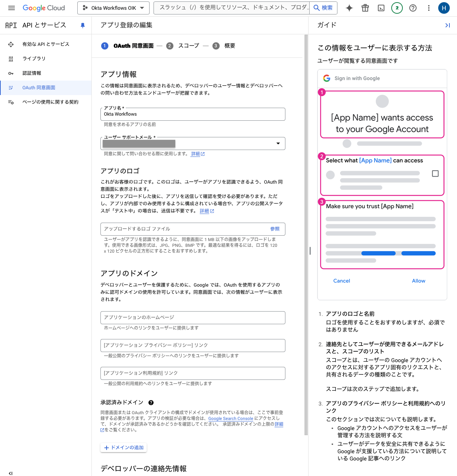This screenshot has width=457, height=476.
Task: Click the アプリケーションのホームページ input field
Action: click(193, 318)
